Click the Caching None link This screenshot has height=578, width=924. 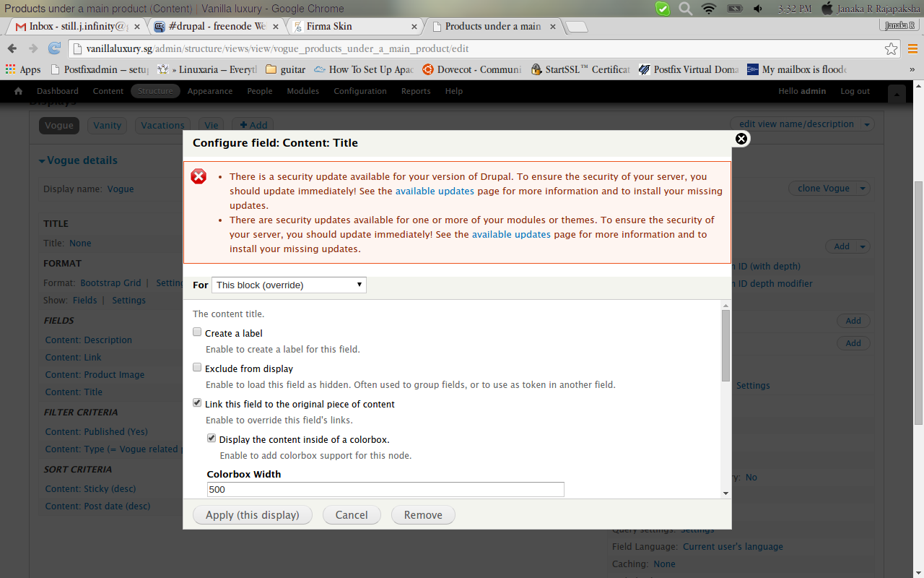[664, 564]
